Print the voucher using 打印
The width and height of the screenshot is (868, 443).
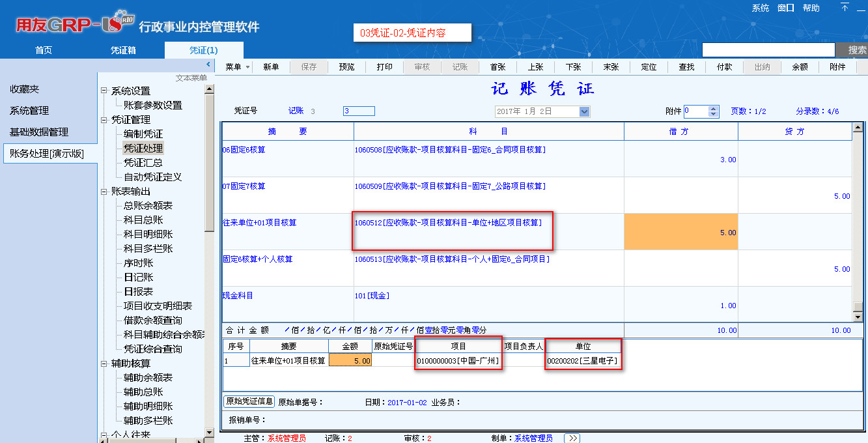click(384, 67)
